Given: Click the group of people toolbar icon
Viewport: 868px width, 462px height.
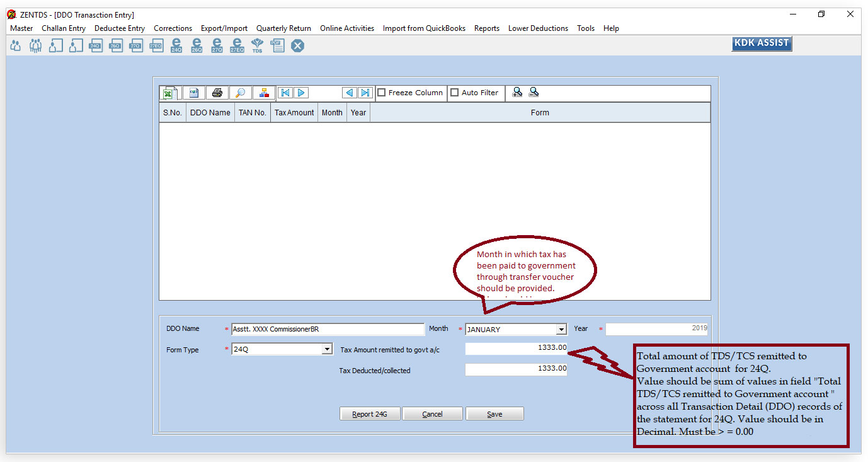Looking at the screenshot, I should (x=36, y=45).
